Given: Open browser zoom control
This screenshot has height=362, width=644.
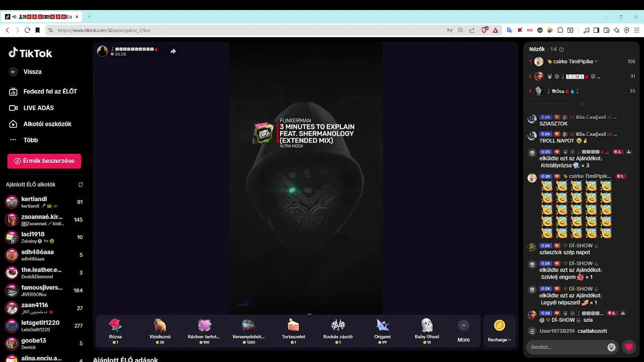Looking at the screenshot, I should point(460,30).
